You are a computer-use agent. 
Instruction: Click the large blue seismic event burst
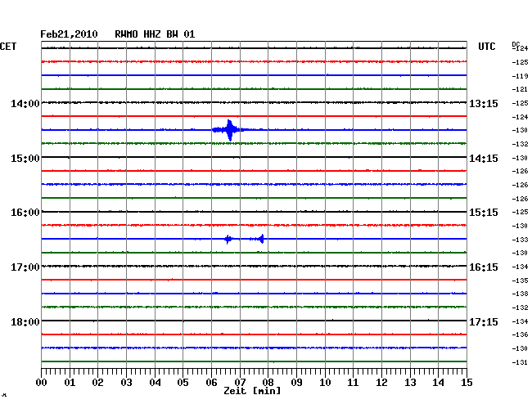[230, 130]
